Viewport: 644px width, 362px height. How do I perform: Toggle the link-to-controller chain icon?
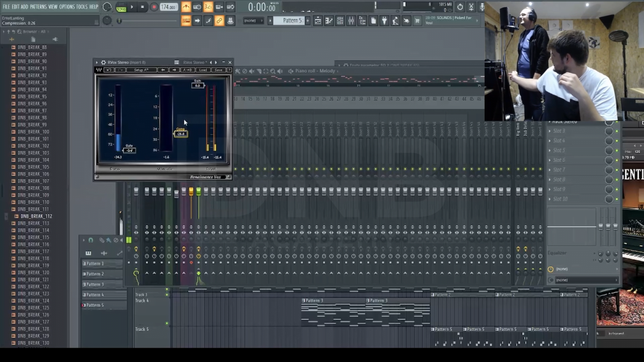click(219, 21)
